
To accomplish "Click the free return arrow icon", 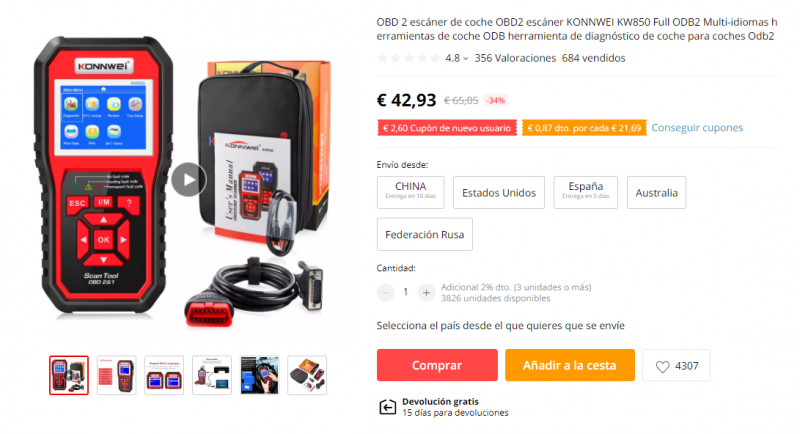I will point(387,407).
